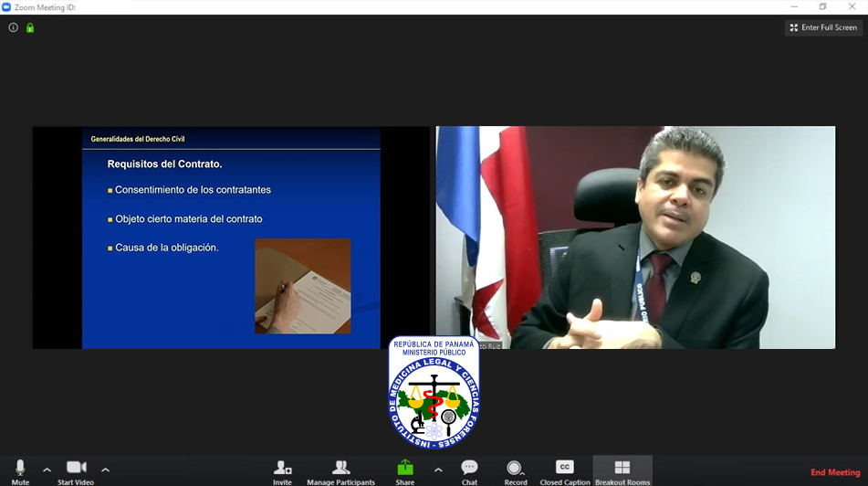Click the contract signing photo on slide

coord(303,286)
